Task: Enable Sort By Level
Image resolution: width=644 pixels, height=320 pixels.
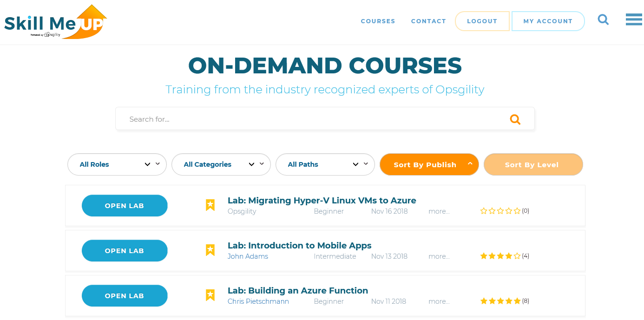Action: point(533,164)
